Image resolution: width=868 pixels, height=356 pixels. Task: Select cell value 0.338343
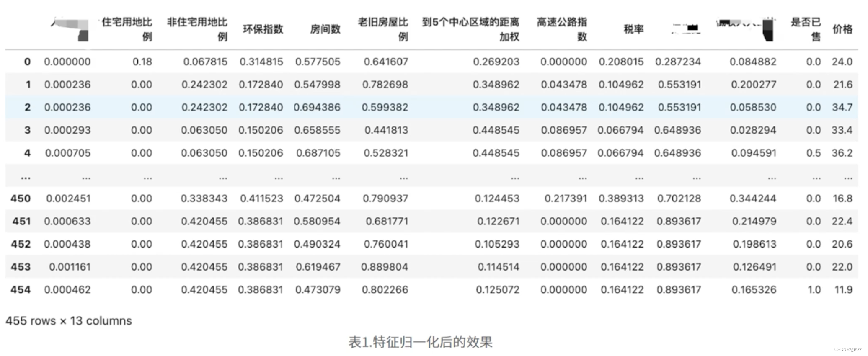point(204,199)
